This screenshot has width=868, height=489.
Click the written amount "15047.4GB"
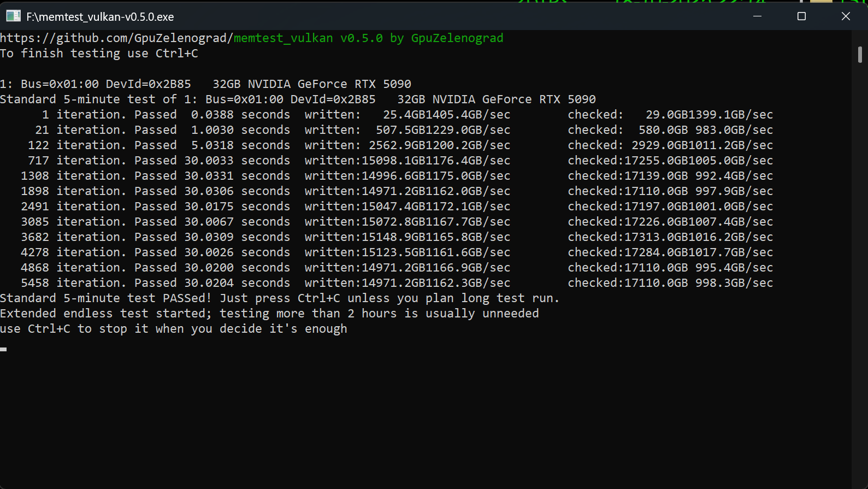click(393, 207)
